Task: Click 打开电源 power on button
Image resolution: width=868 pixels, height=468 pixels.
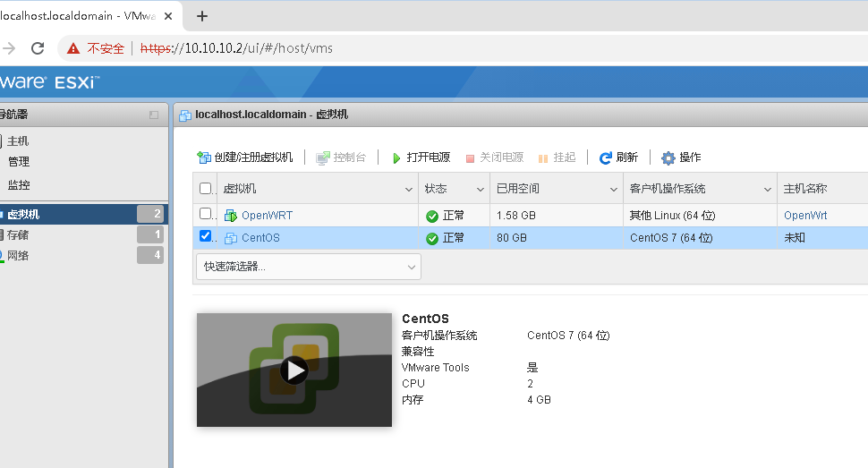Action: coord(421,157)
